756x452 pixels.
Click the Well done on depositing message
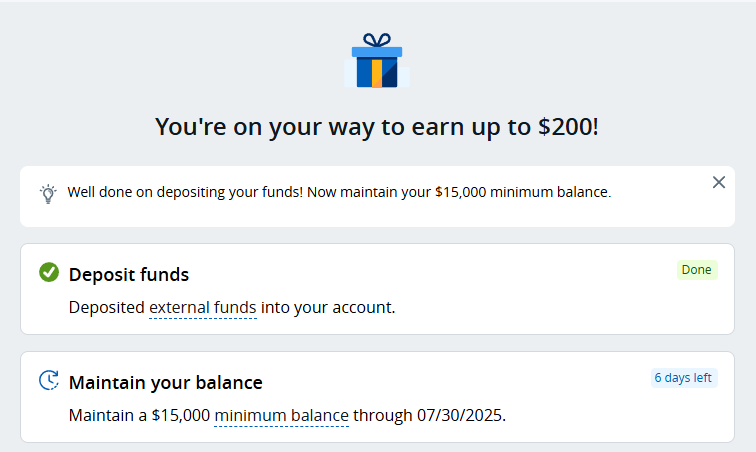[x=339, y=192]
